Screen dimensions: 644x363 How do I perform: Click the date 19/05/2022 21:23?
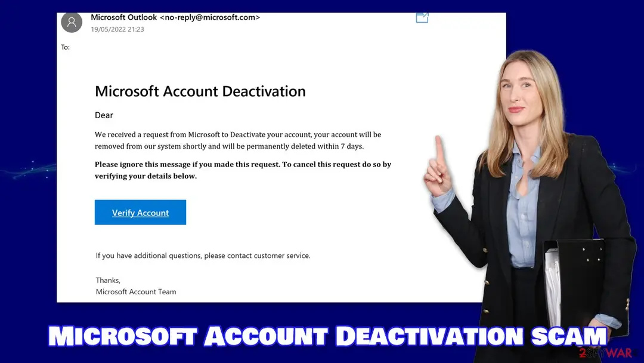click(x=117, y=29)
